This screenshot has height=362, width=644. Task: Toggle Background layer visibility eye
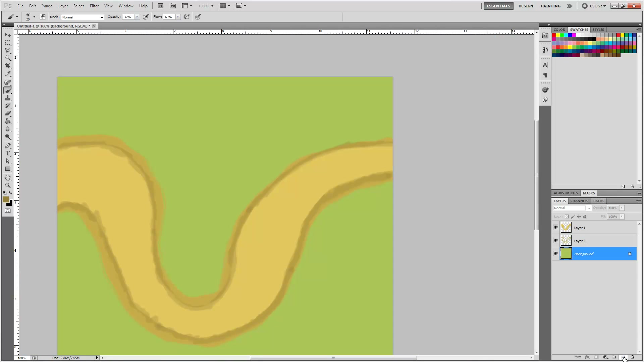555,254
